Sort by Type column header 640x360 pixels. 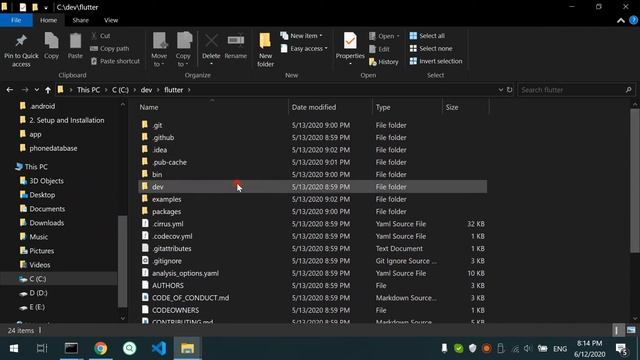coord(407,107)
